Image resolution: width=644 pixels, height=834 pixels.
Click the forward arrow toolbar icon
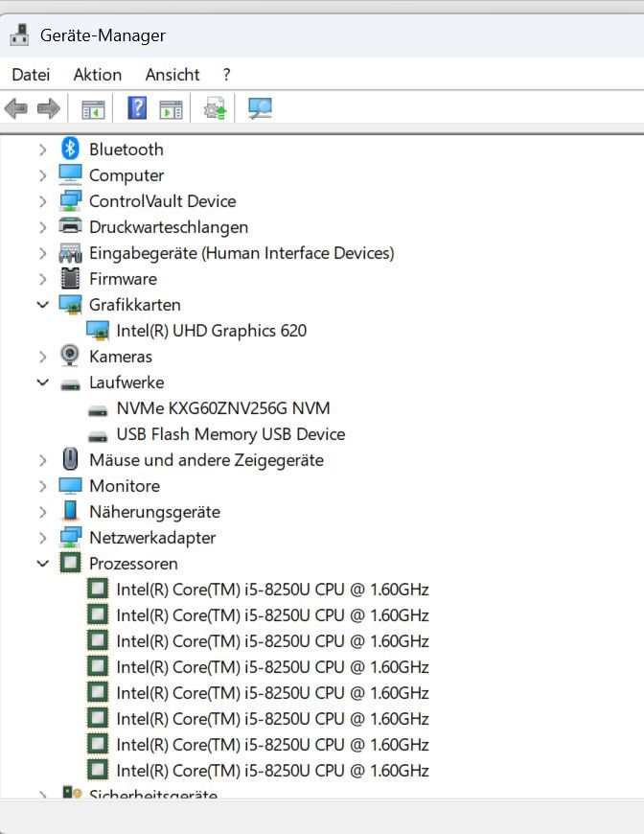click(x=48, y=108)
